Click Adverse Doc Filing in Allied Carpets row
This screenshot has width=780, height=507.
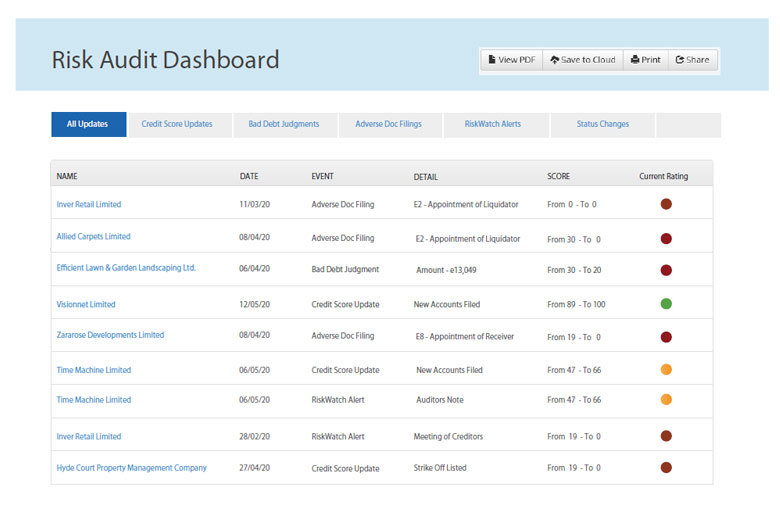click(x=343, y=238)
